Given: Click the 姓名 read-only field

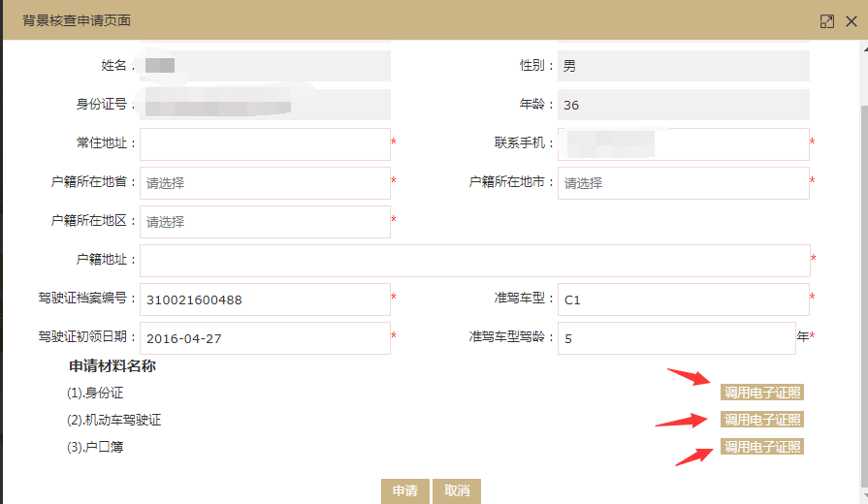Looking at the screenshot, I should (265, 66).
